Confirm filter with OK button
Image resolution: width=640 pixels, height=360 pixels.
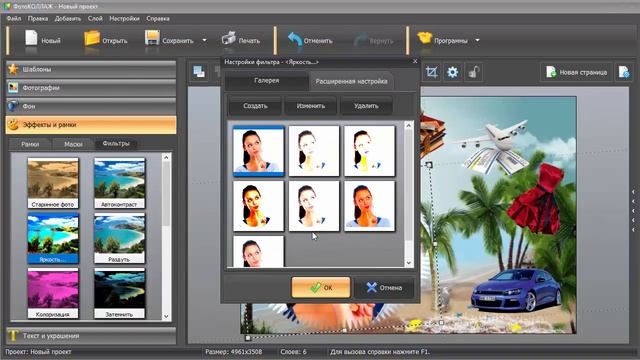[x=321, y=287]
